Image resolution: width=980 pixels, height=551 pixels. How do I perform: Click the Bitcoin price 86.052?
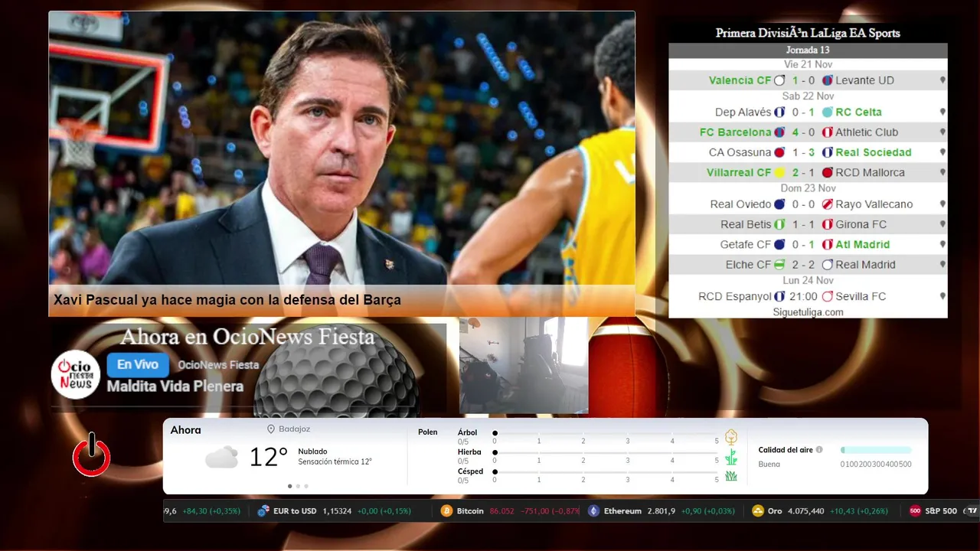pyautogui.click(x=502, y=511)
